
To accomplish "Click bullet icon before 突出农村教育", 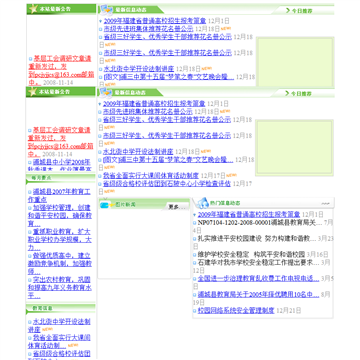I will point(30,280).
